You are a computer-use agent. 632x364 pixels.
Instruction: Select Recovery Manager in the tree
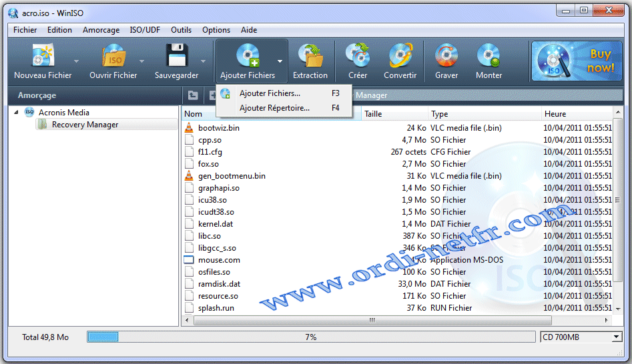pyautogui.click(x=85, y=125)
